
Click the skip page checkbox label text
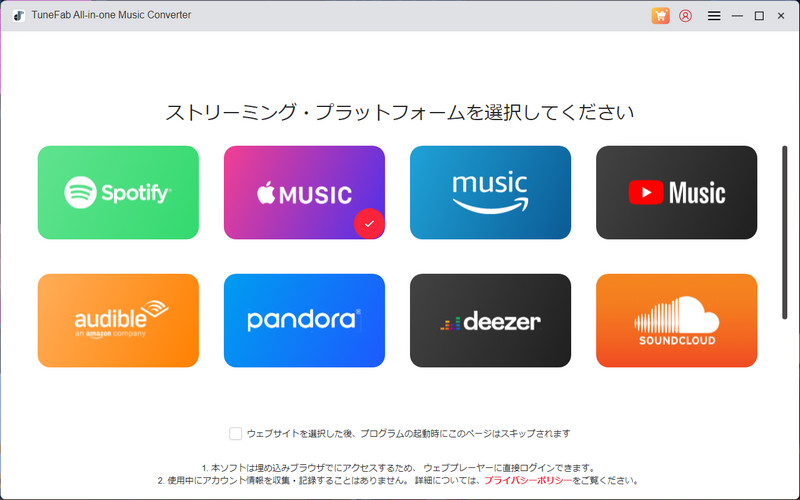click(408, 433)
